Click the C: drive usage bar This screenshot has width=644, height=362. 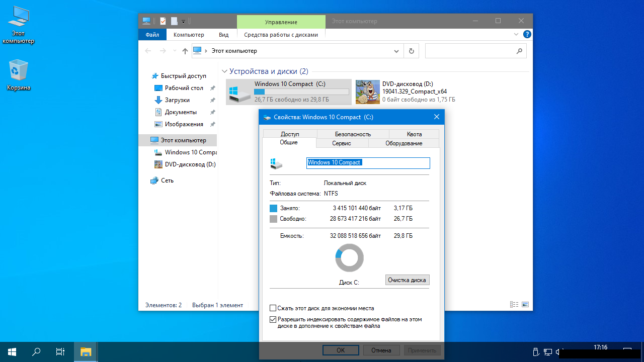coord(301,92)
